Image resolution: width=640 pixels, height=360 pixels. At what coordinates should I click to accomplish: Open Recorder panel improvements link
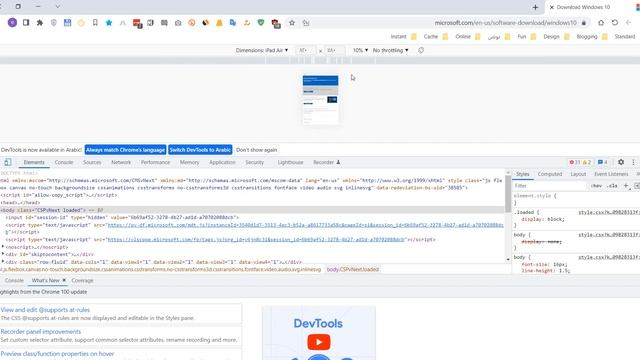[x=40, y=331]
